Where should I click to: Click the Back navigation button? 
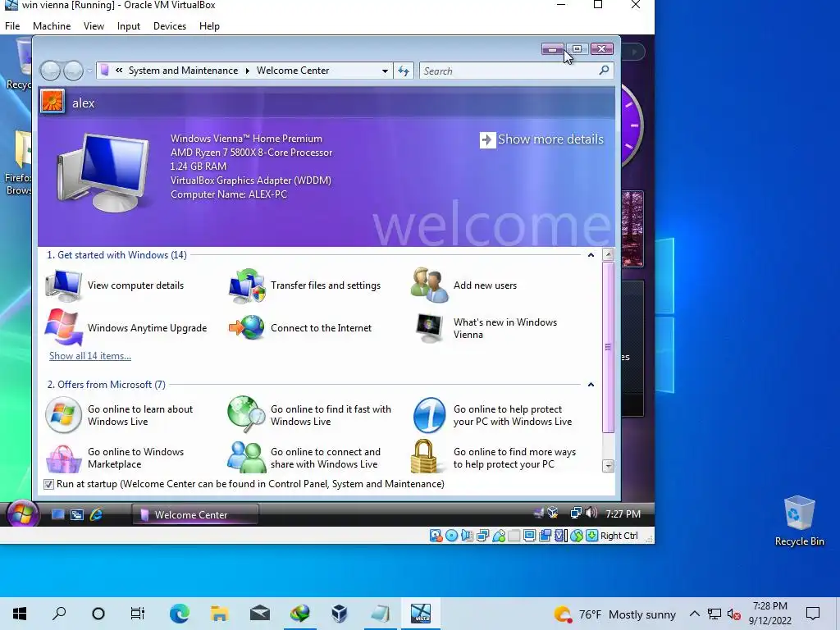click(50, 71)
